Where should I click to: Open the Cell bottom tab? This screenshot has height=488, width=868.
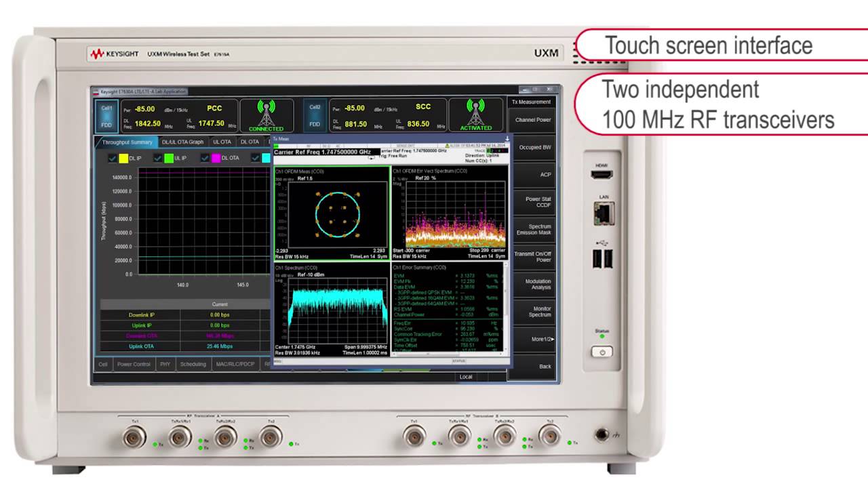pos(103,364)
